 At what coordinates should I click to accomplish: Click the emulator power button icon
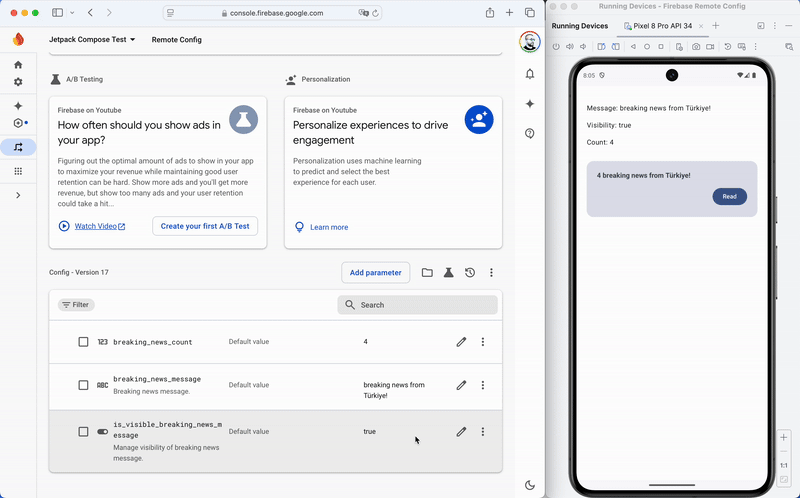[556, 46]
